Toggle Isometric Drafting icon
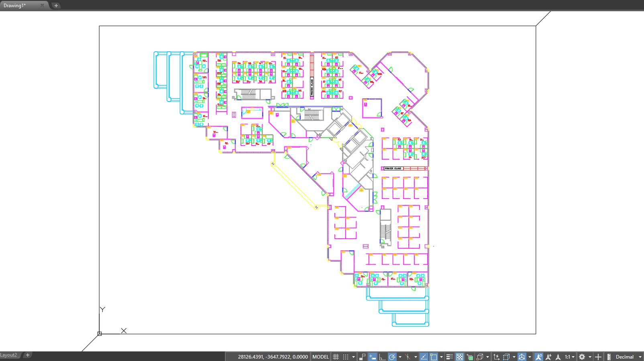This screenshot has height=361, width=644. (408, 357)
